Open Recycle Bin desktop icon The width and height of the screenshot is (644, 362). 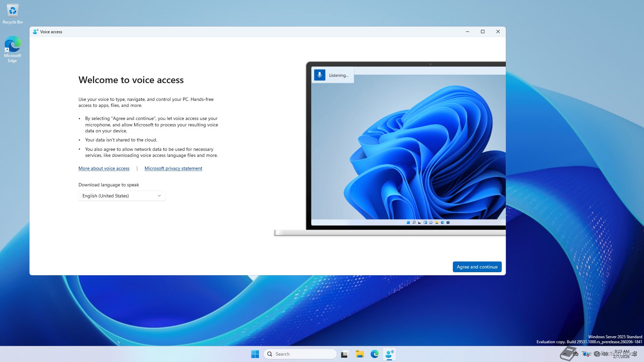[x=12, y=13]
